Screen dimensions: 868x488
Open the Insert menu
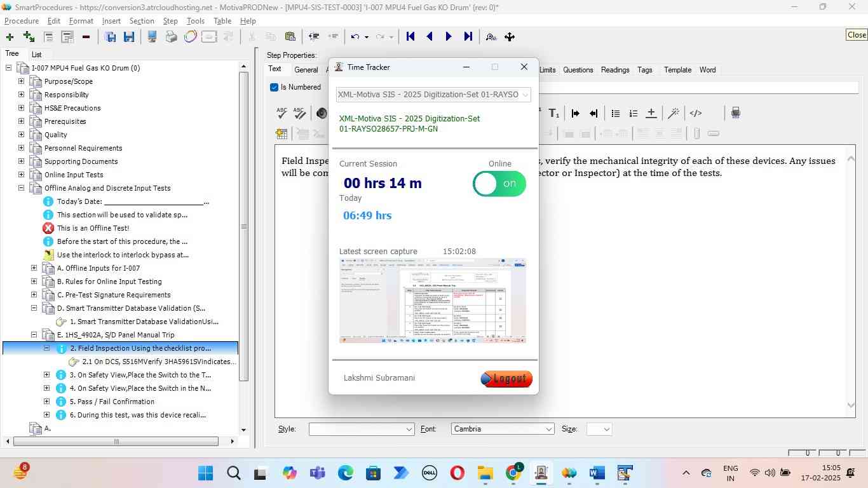(111, 21)
